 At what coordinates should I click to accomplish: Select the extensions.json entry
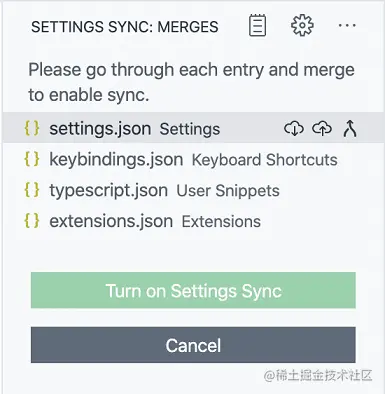coord(193,221)
